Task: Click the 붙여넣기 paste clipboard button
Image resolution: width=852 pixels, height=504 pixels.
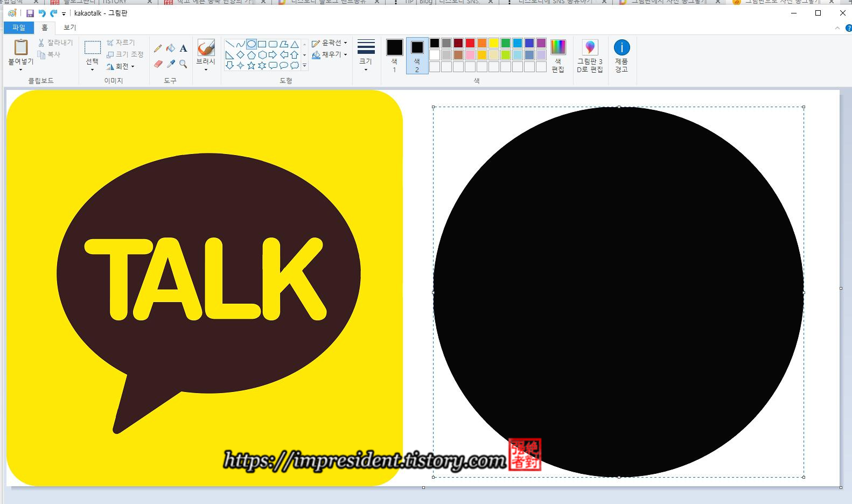Action: click(20, 47)
